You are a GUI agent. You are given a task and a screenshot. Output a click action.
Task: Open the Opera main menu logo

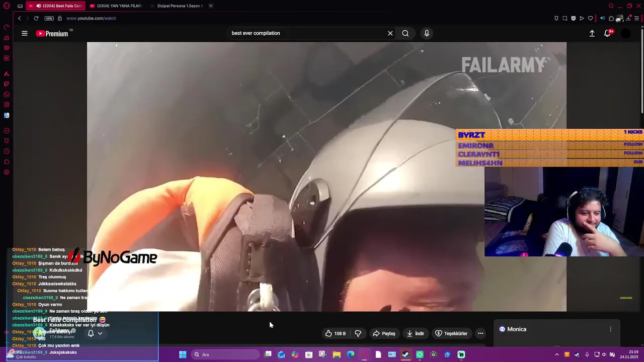point(7,6)
